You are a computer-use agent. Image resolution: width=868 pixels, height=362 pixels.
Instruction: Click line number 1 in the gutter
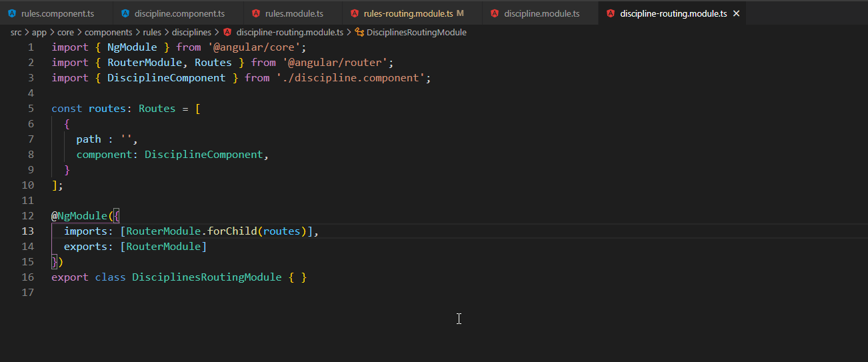[31, 47]
